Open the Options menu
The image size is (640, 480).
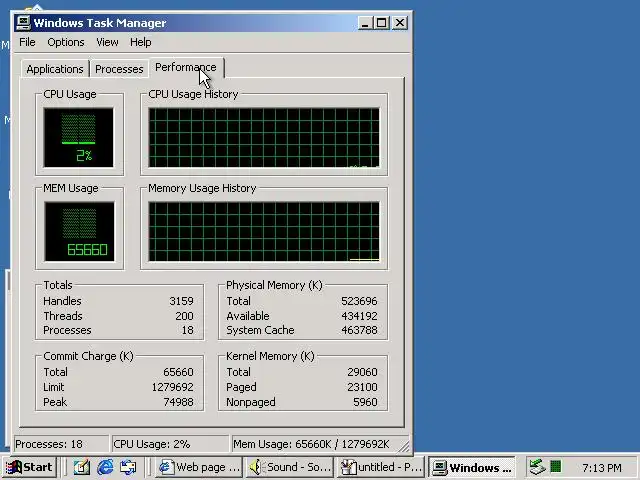(x=66, y=42)
